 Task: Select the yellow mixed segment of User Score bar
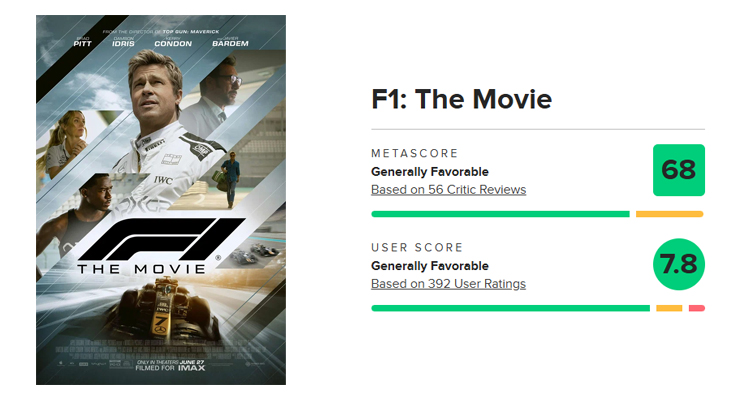tap(669, 308)
